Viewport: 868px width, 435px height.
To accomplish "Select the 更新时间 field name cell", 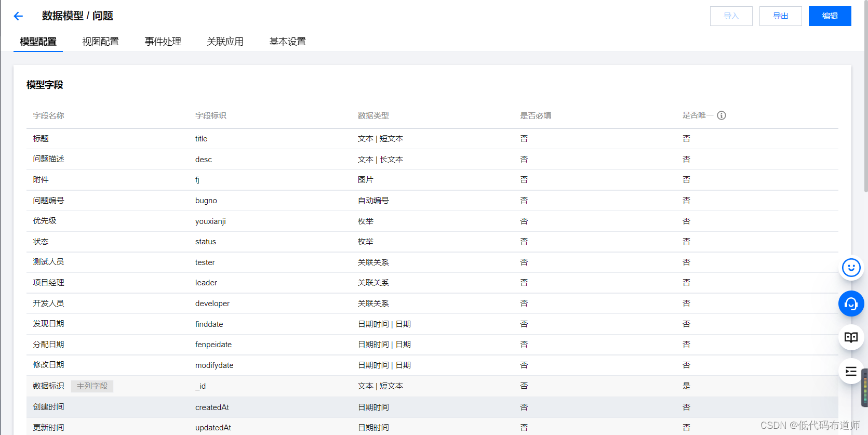I will click(49, 428).
